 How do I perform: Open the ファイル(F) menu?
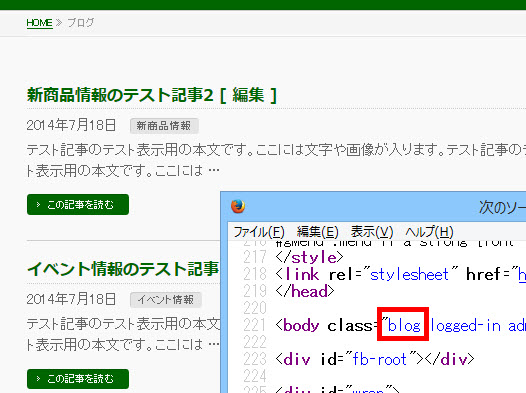click(259, 232)
